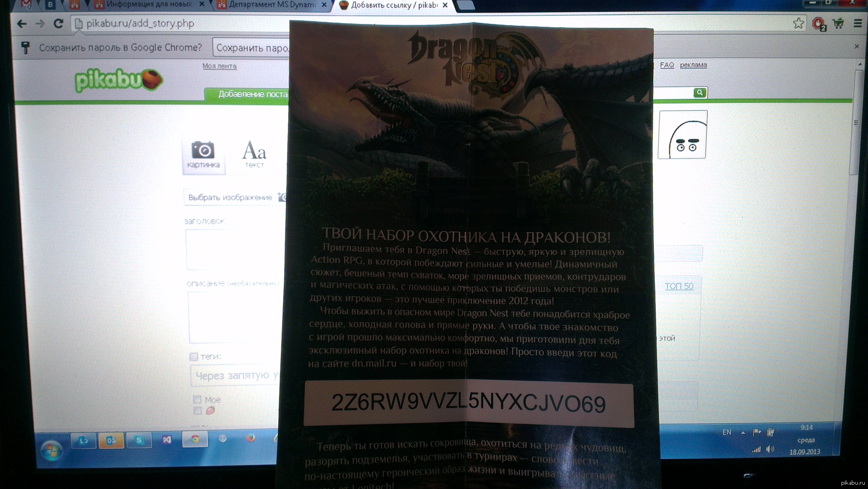Open the 'ТОП 50' link
The image size is (868, 489).
tap(679, 286)
